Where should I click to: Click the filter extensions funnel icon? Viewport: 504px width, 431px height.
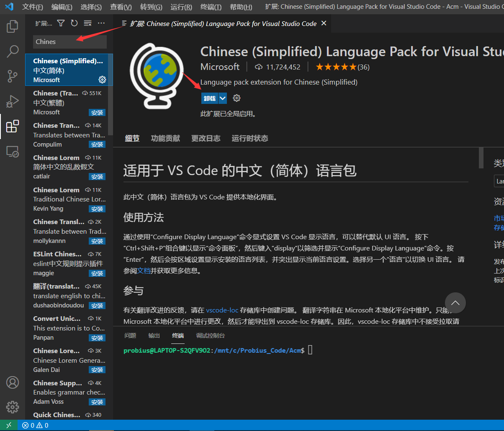61,23
